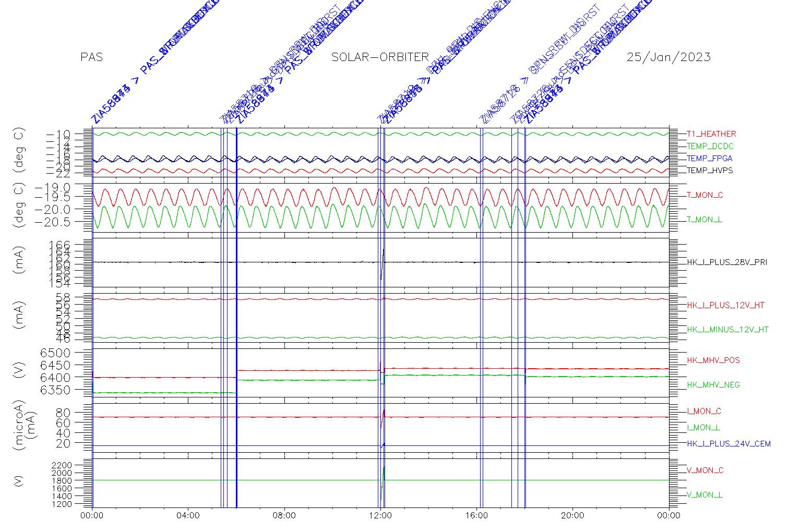Click the I_MON_C legend label
This screenshot has height=532, width=789.
click(x=704, y=412)
